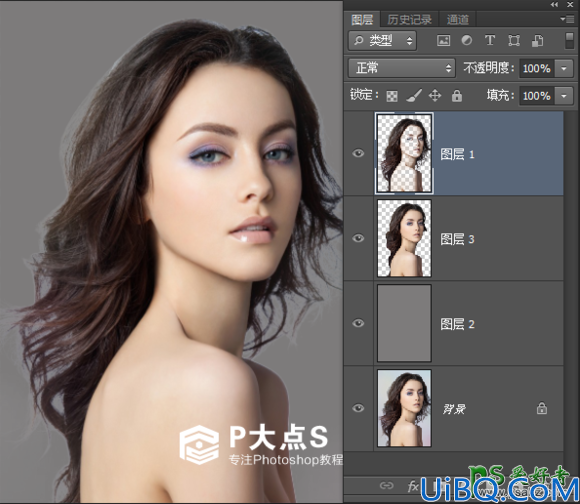The height and width of the screenshot is (504, 580).
Task: Click the link layers chain icon
Action: point(387,486)
